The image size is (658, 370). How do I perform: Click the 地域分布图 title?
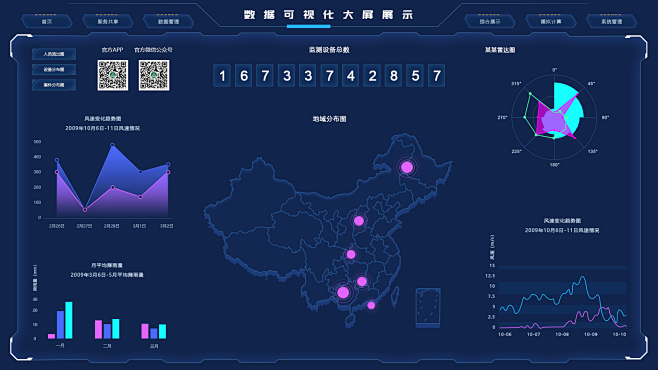coord(329,119)
